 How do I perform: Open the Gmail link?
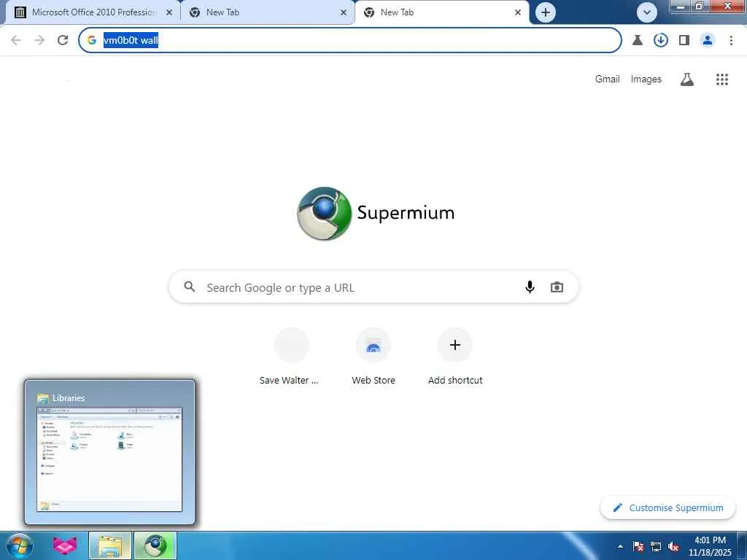pyautogui.click(x=607, y=79)
